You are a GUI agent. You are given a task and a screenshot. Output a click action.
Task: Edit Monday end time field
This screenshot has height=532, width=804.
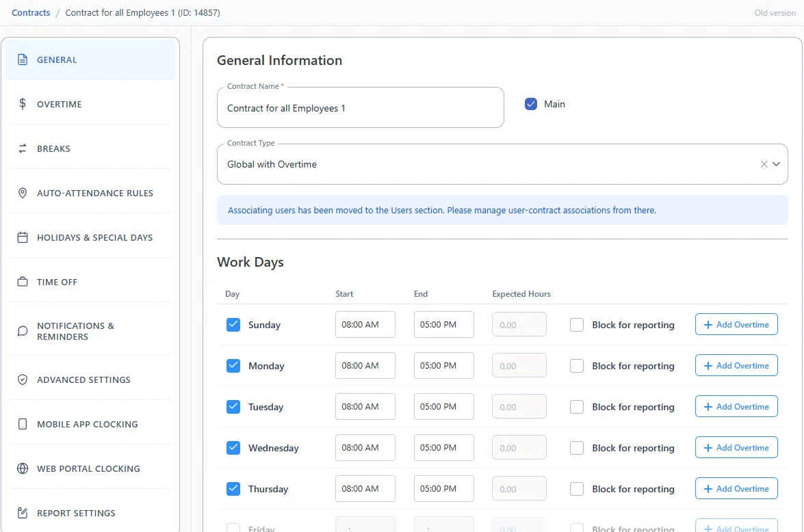tap(443, 365)
